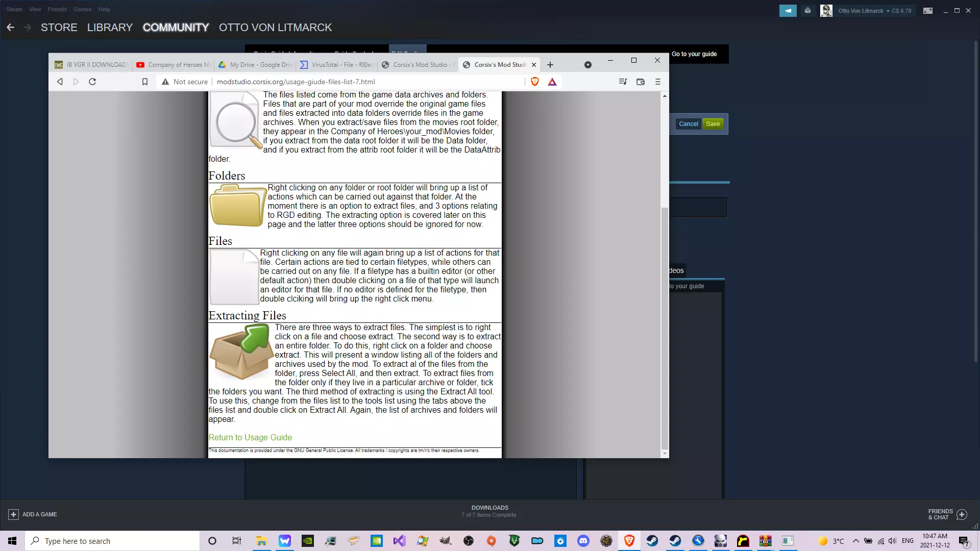Viewport: 980px width, 551px height.
Task: Click the Brave Shields lion icon
Action: tap(535, 82)
